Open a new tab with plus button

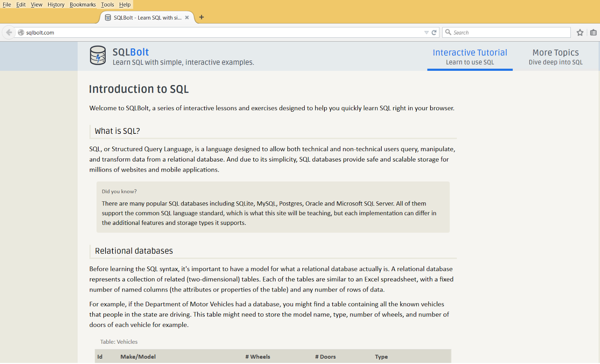(201, 17)
